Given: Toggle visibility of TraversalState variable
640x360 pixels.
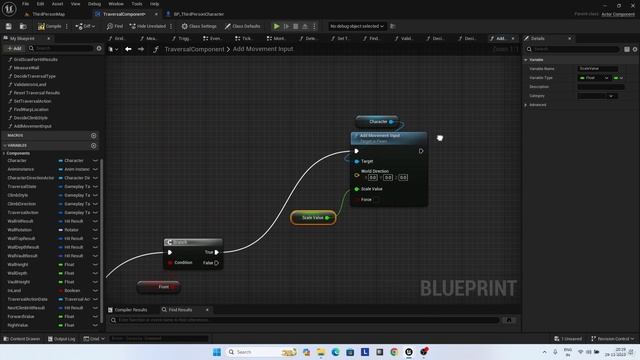Looking at the screenshot, I should click(x=95, y=187).
